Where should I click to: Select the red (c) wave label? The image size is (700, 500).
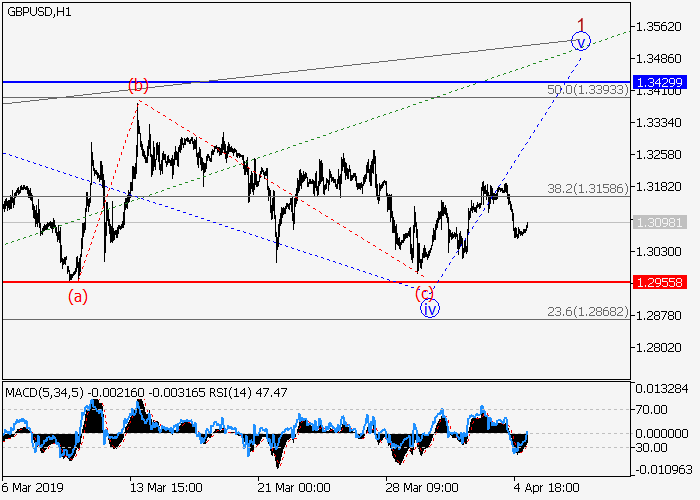point(425,292)
